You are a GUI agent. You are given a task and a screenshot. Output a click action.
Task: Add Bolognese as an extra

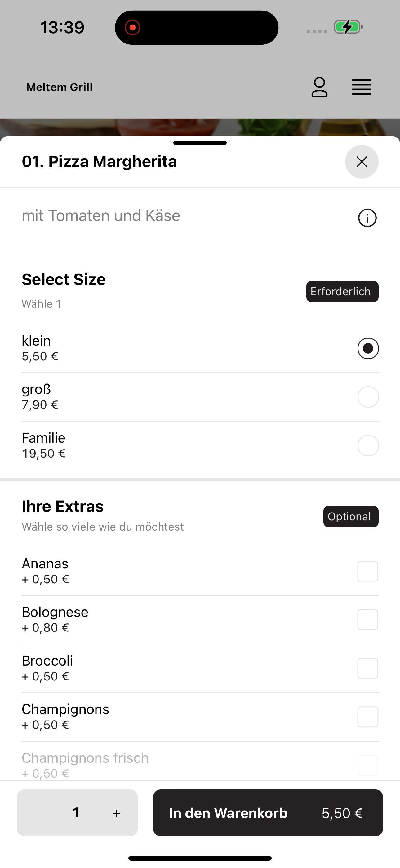point(368,620)
